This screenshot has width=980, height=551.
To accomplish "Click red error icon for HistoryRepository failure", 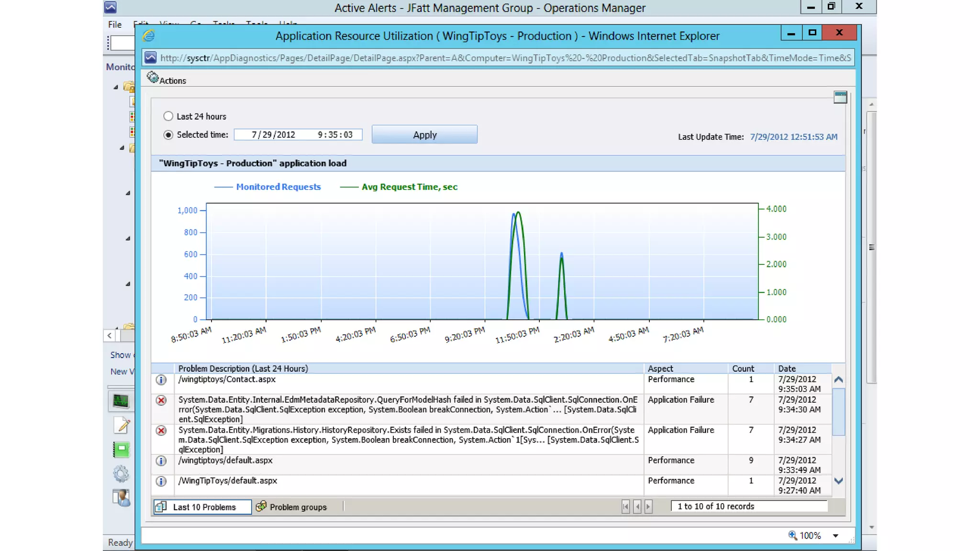I will [161, 431].
